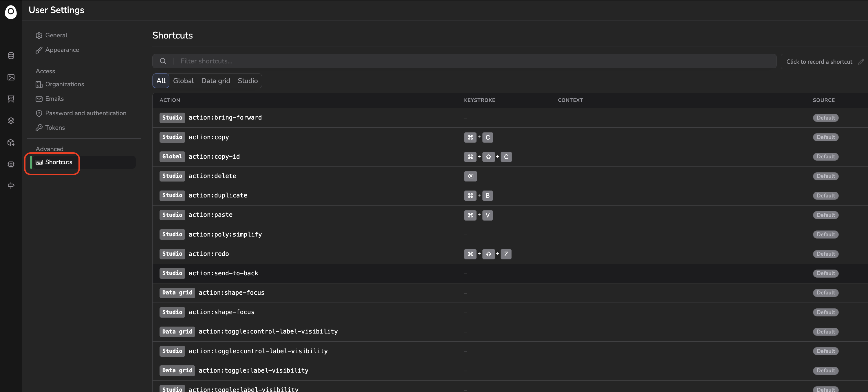Image resolution: width=868 pixels, height=392 pixels.
Task: Click Data grid action:toggle:label-visibility text
Action: coord(253,370)
